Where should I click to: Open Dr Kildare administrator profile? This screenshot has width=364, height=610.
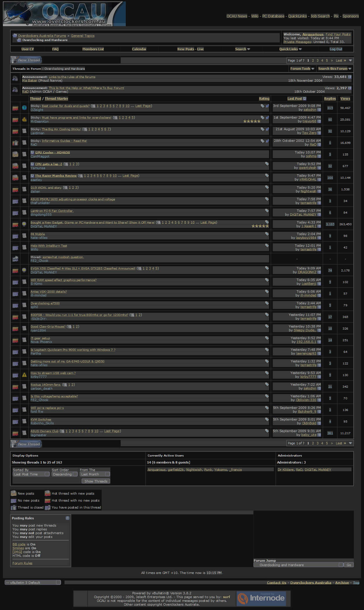point(286,470)
